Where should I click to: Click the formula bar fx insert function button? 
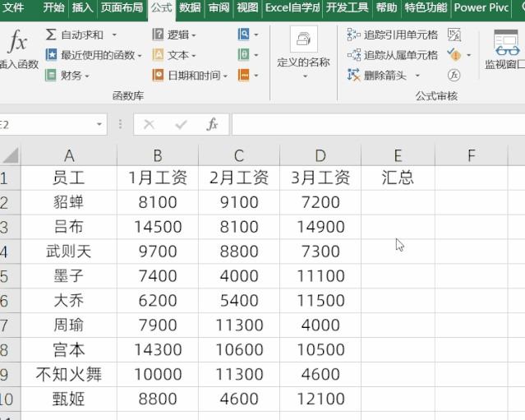coord(212,124)
